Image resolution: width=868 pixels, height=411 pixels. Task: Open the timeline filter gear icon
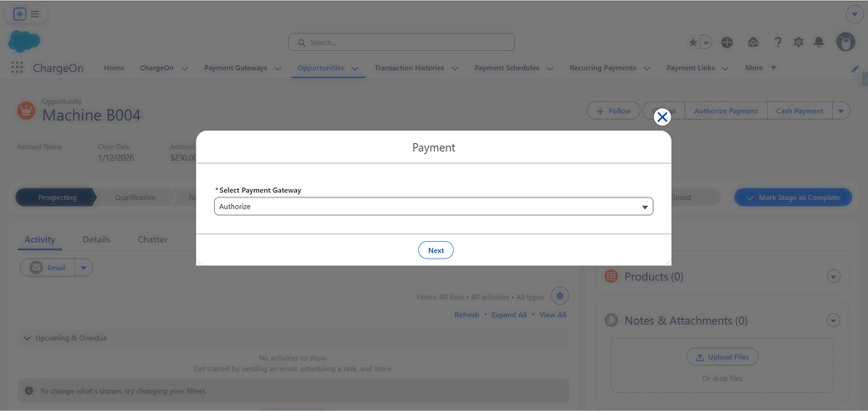pyautogui.click(x=559, y=296)
